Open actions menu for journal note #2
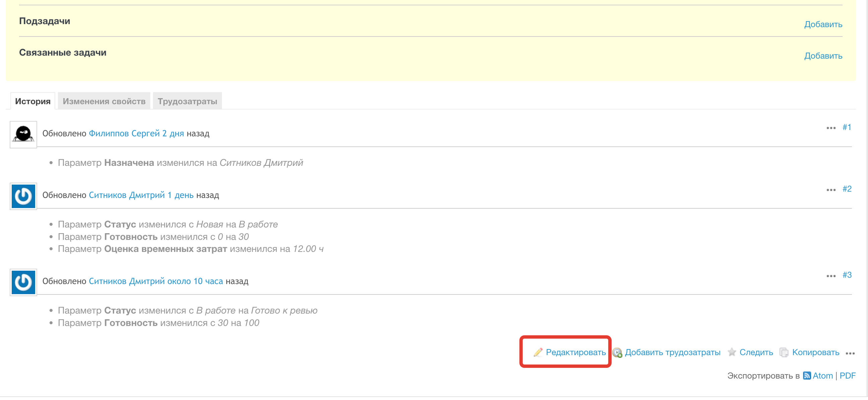Screen dimensions: 868x400 (x=831, y=190)
